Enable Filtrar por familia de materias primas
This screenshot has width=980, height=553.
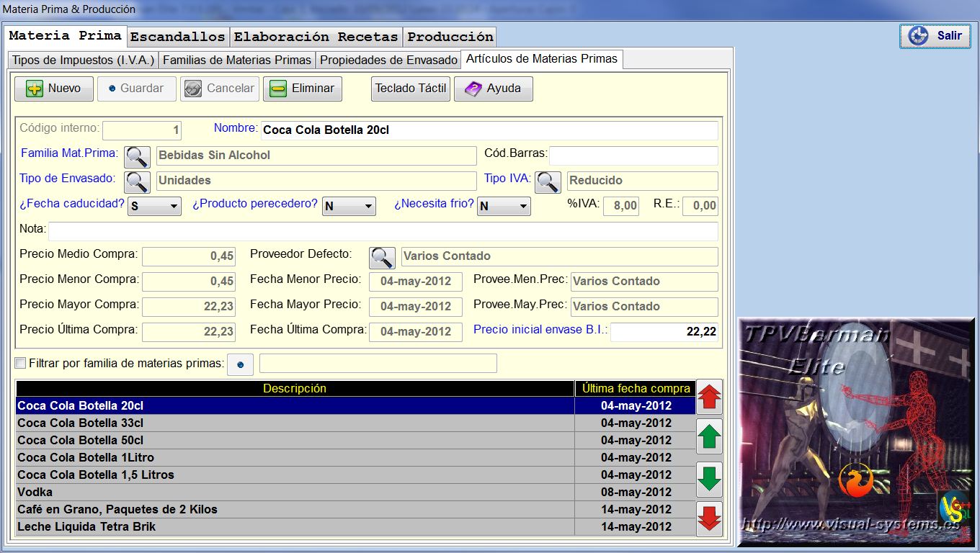(21, 364)
